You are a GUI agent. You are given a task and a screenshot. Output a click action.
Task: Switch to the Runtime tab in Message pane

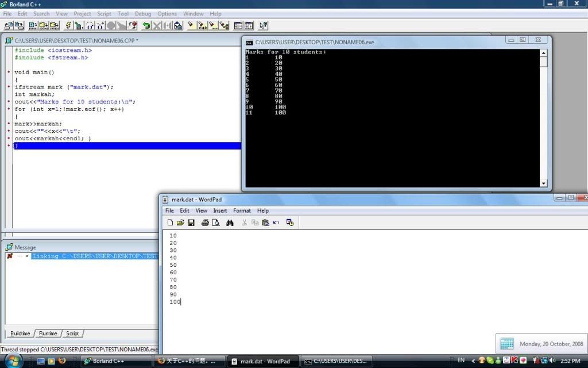tap(48, 333)
